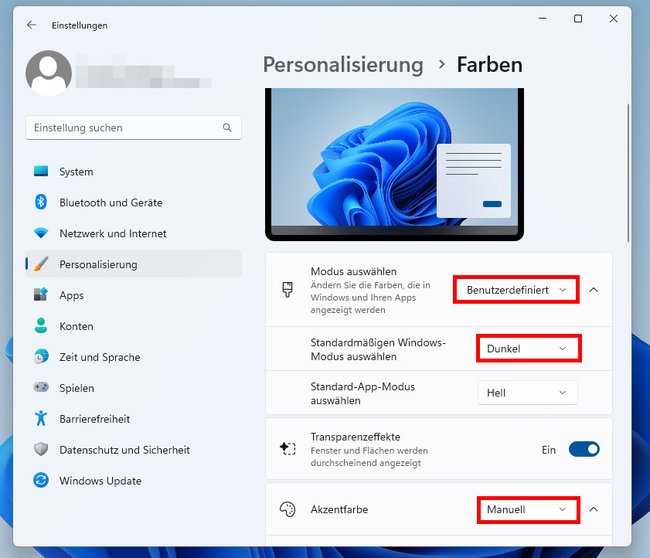
Task: Click the Farben breadcrumb title
Action: [490, 65]
